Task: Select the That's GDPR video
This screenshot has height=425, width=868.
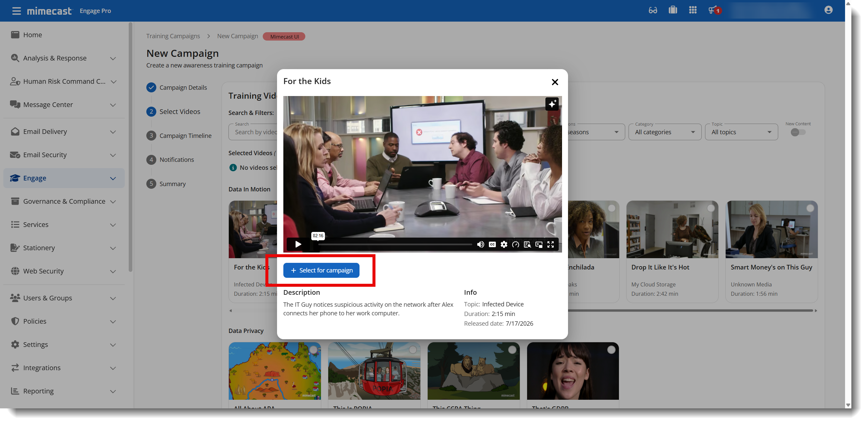Action: pos(611,350)
